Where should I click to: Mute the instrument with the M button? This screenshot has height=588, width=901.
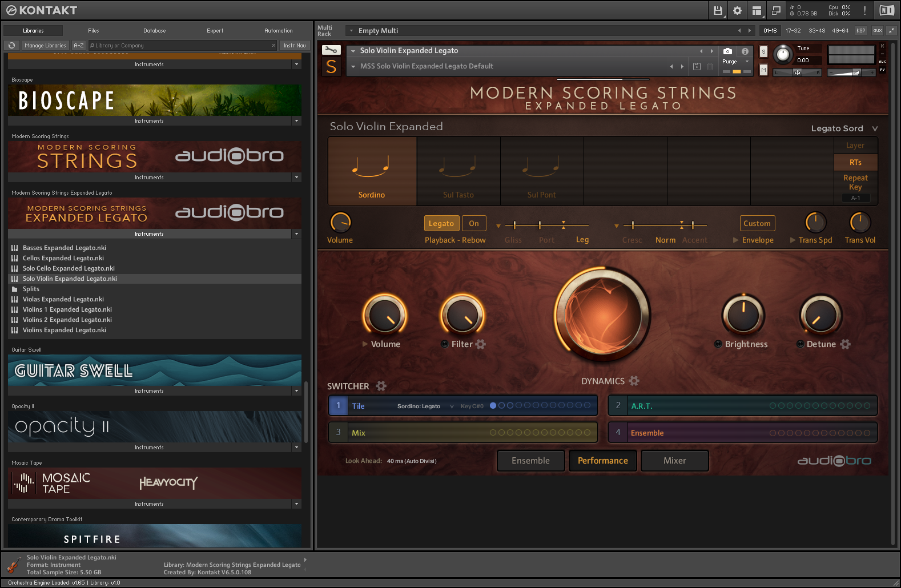click(763, 70)
